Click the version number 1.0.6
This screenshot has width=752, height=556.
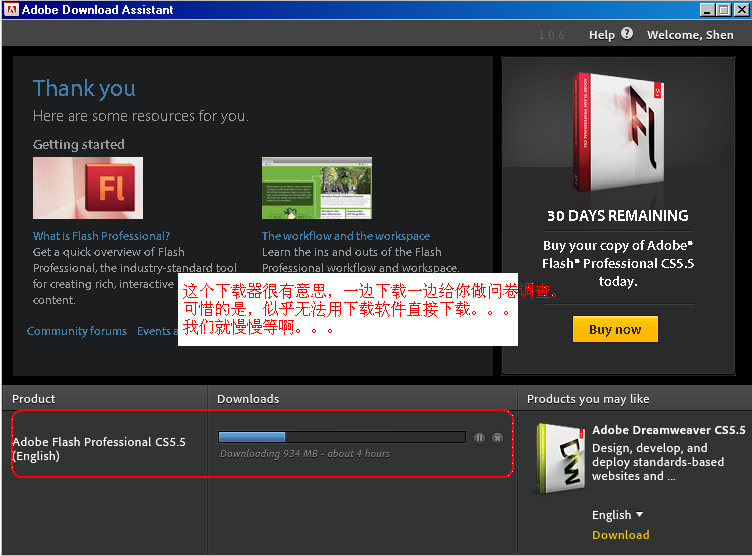pyautogui.click(x=551, y=35)
